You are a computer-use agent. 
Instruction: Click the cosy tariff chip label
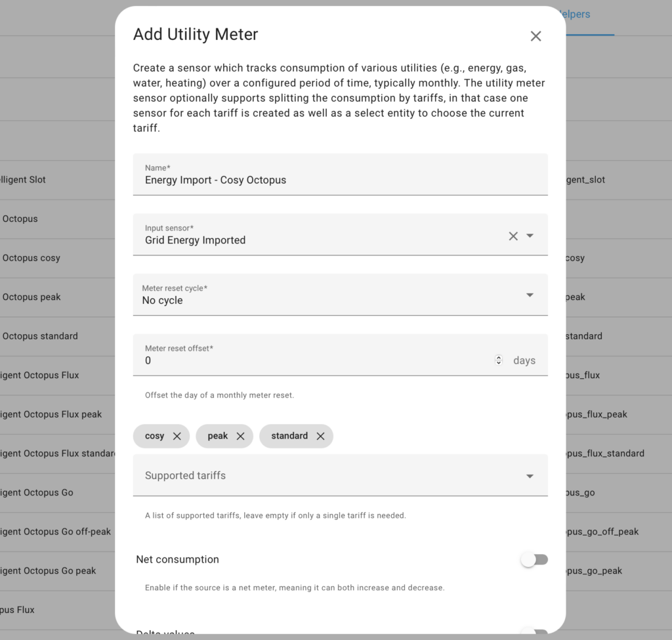(x=154, y=436)
